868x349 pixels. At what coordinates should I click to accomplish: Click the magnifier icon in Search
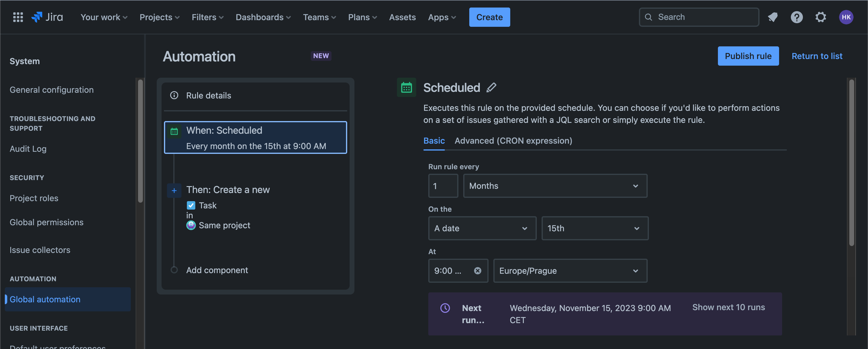(648, 17)
